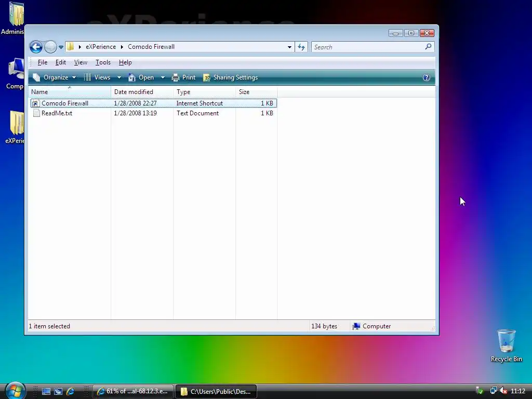Click 134 bytes in the status bar
Viewport: 532px width, 399px height.
[x=324, y=326]
